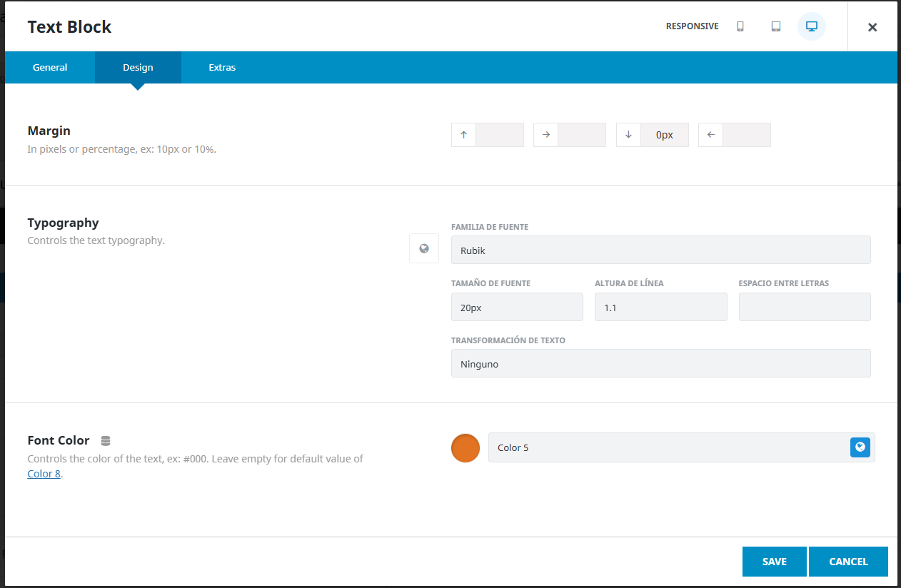Follow the Color 8 link
901x588 pixels.
coord(44,474)
